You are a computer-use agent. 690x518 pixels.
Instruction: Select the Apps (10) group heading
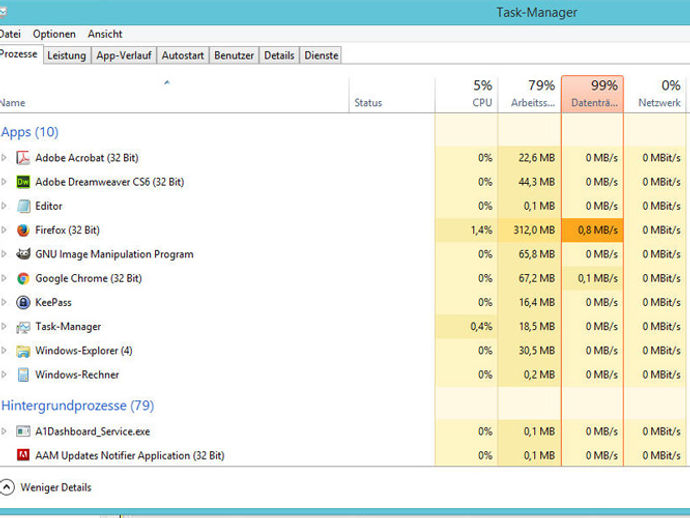tap(29, 132)
